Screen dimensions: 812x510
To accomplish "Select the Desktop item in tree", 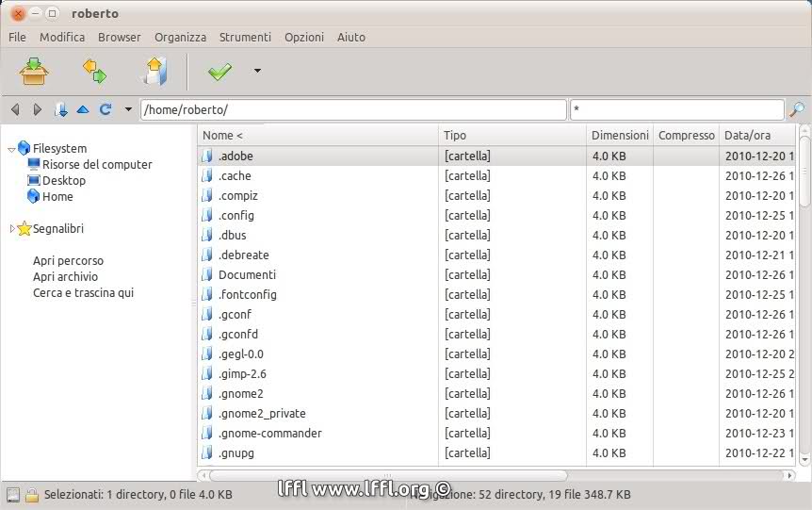I will pos(63,180).
